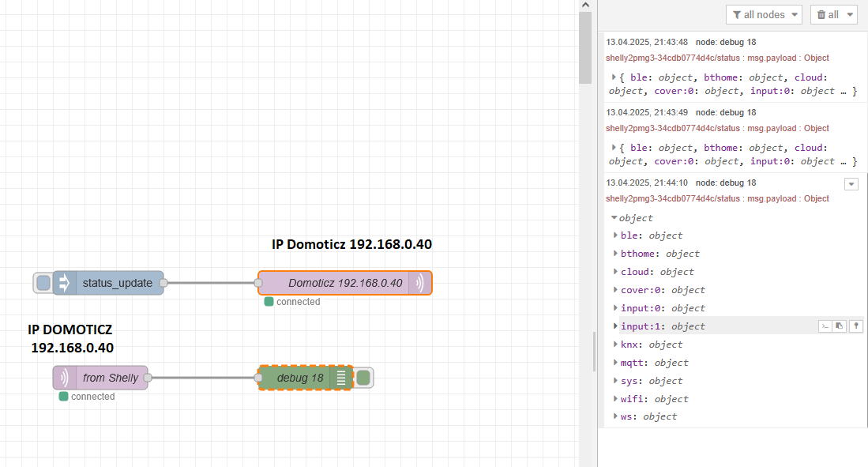Collapse the 21:44:10 root object
This screenshot has width=868, height=467.
click(614, 218)
